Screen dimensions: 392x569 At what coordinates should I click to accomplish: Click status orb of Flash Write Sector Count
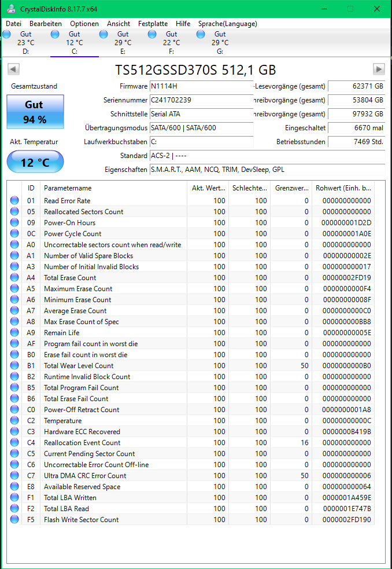pyautogui.click(x=14, y=519)
